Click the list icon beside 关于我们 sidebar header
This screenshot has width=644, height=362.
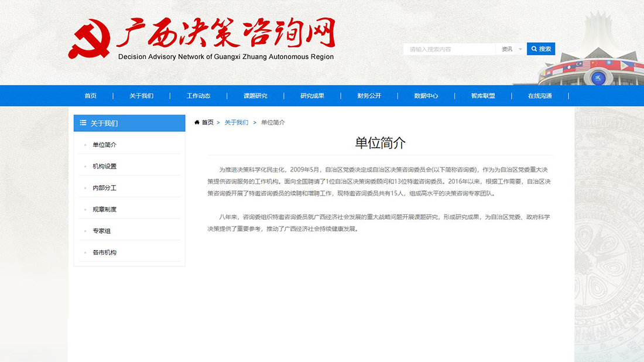click(83, 123)
